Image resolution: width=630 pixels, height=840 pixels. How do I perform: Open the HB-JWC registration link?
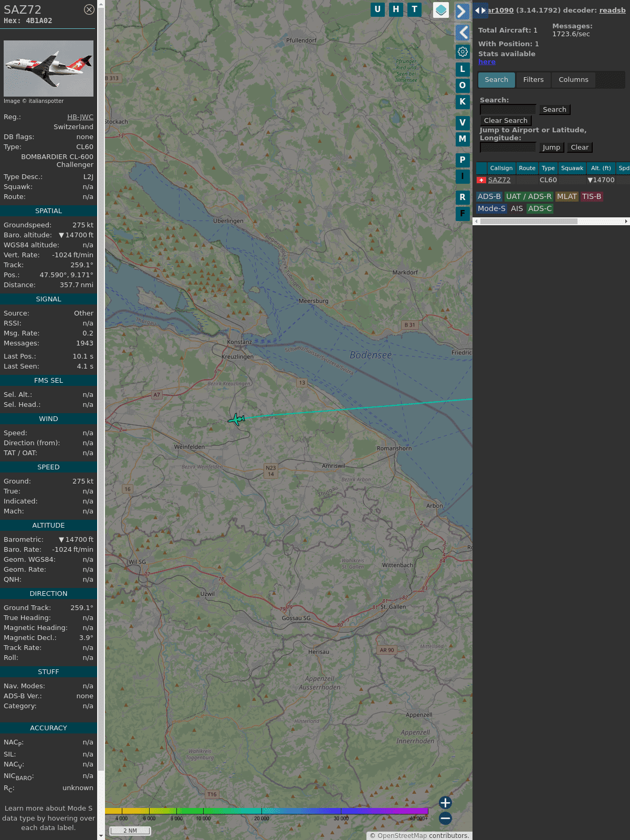tap(80, 117)
